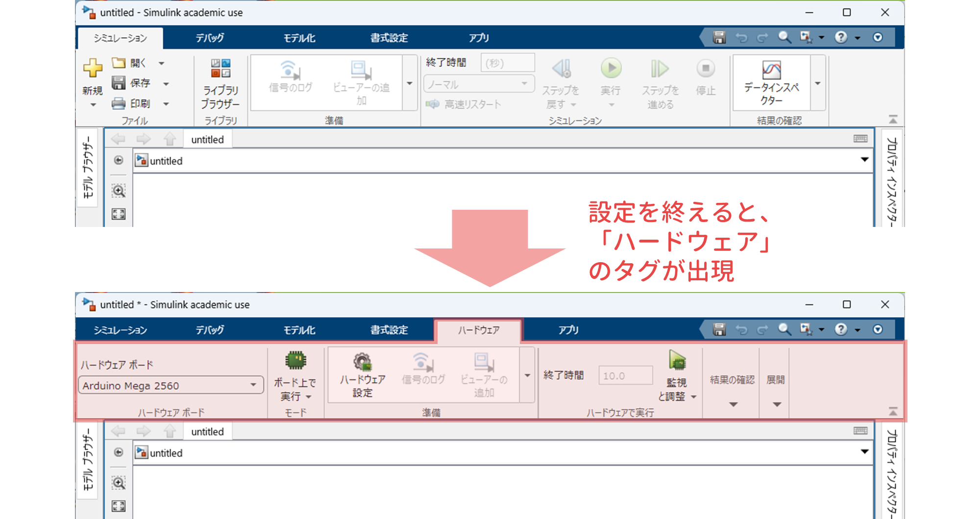Open ハードウェア設定 gear icon
Viewport: 980px width, 519px height.
[x=363, y=362]
